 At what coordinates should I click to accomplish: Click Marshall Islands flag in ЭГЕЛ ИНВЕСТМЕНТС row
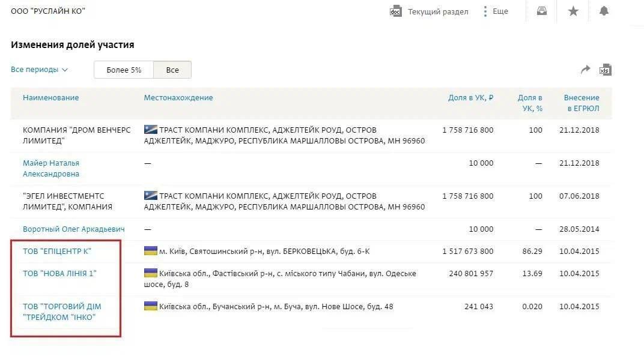tap(151, 196)
